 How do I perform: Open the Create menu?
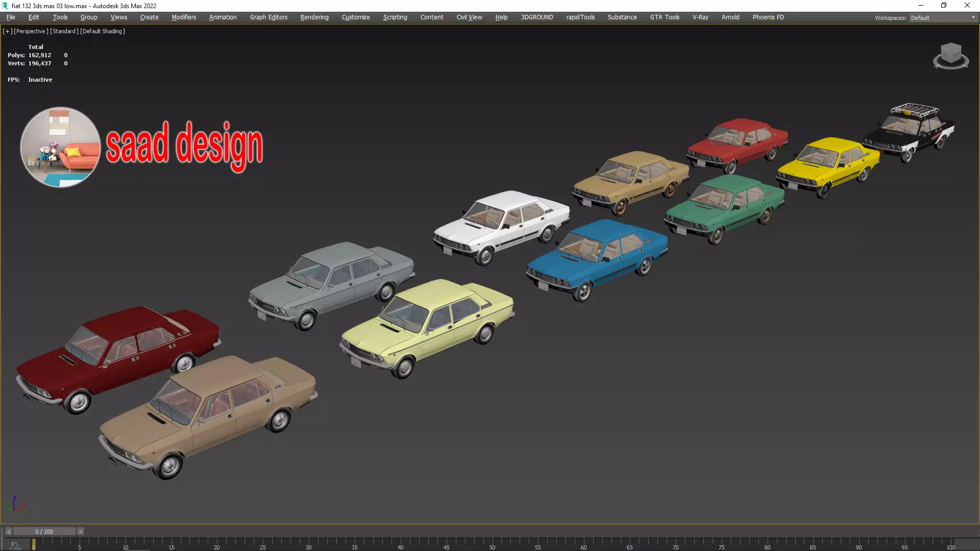149,17
